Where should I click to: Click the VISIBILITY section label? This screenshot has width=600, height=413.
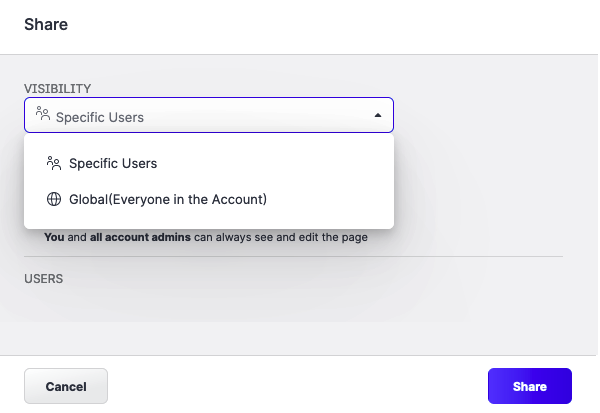tap(58, 89)
